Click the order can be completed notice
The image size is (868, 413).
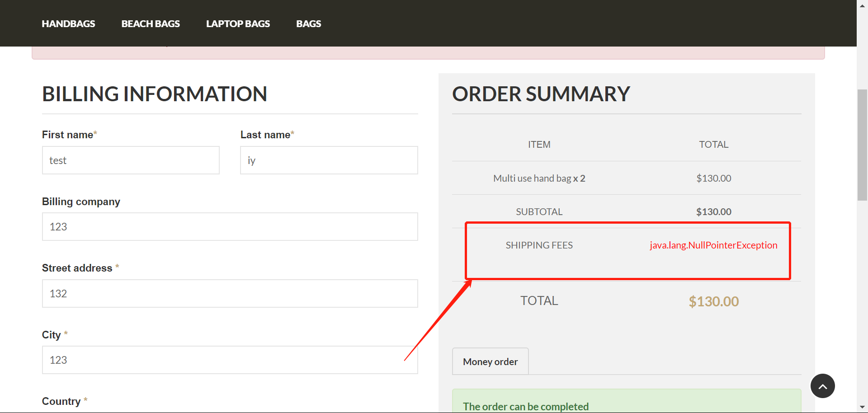point(526,406)
